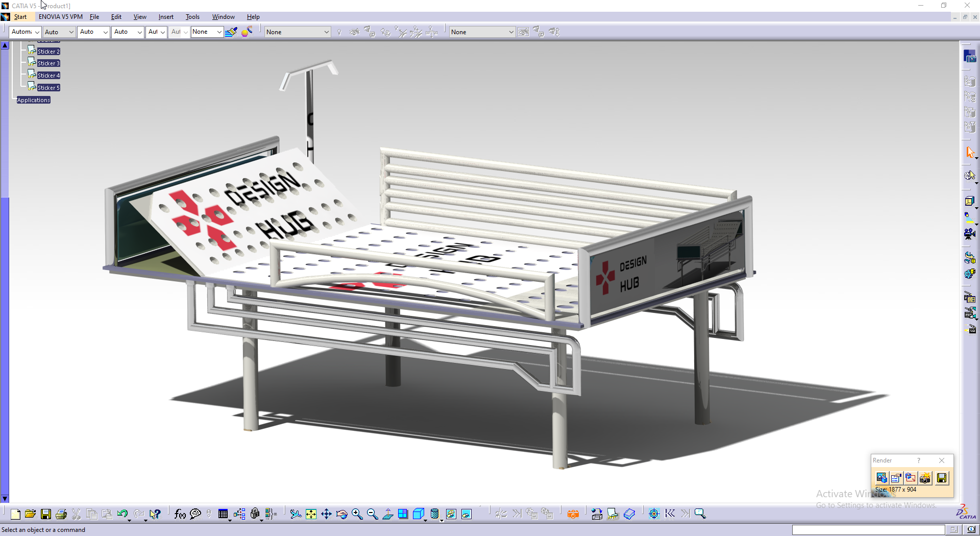Open the File menu

click(94, 17)
